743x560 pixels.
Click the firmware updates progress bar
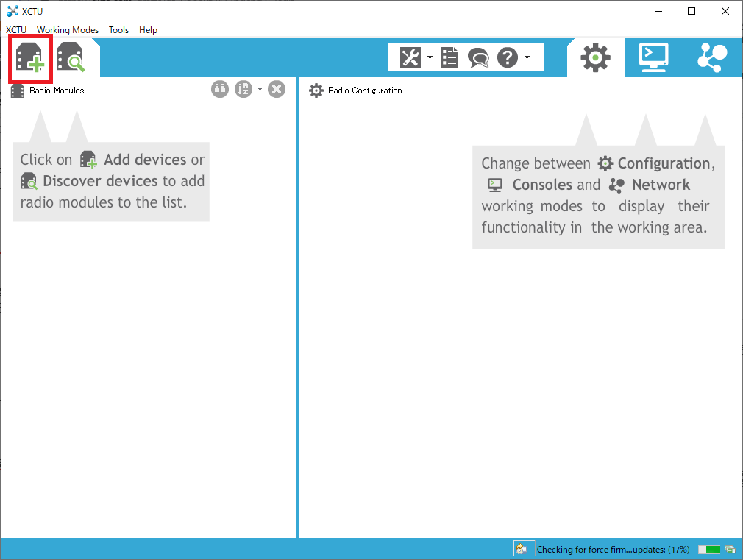pos(709,550)
